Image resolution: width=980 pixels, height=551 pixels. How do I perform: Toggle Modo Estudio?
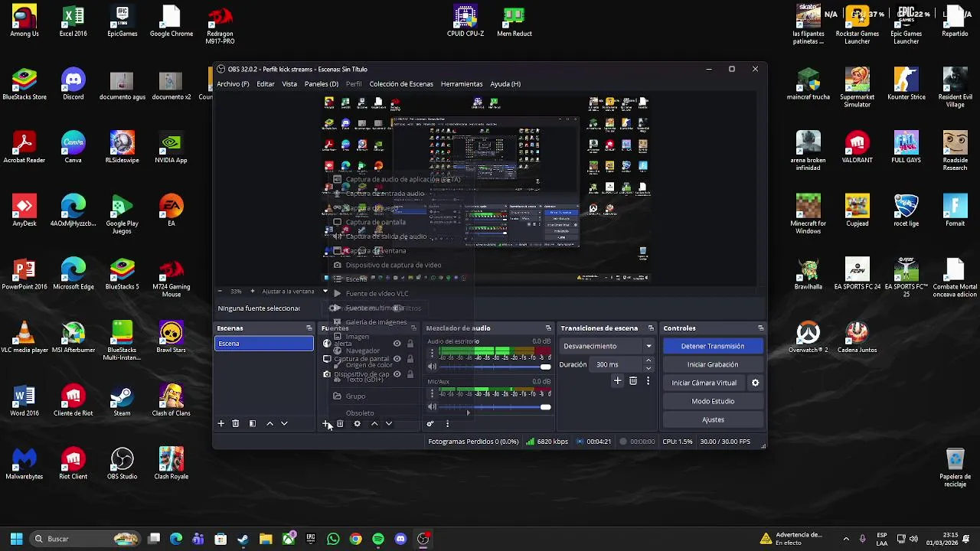pyautogui.click(x=713, y=401)
